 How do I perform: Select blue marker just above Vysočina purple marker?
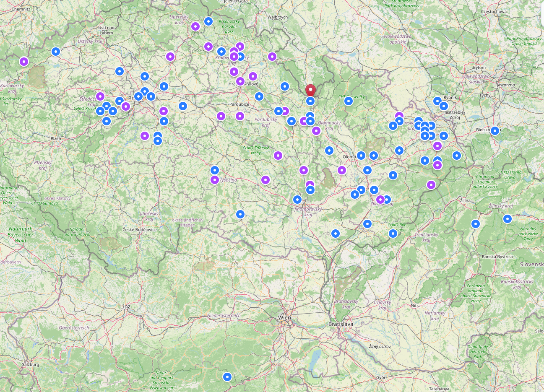[215, 170]
